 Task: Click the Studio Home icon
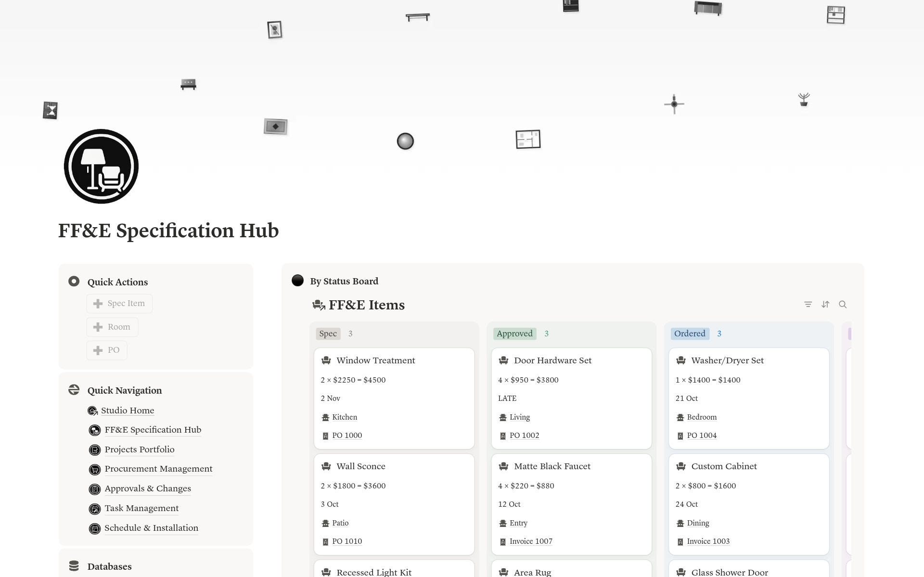click(x=93, y=410)
